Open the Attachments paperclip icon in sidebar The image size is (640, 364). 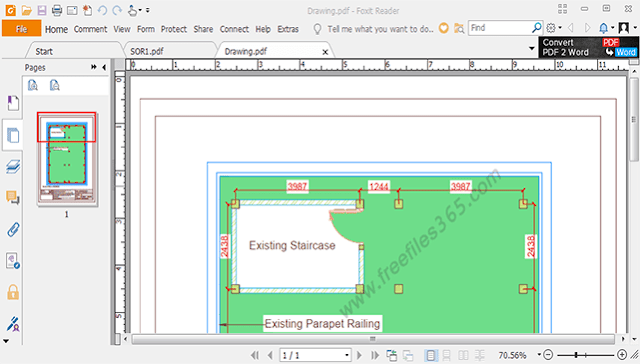tap(13, 229)
